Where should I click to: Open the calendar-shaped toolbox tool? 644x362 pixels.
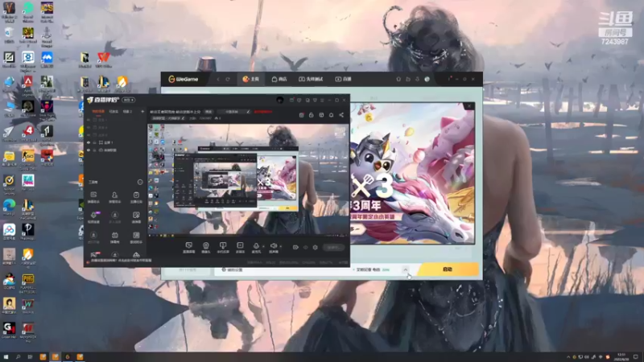pos(114,237)
